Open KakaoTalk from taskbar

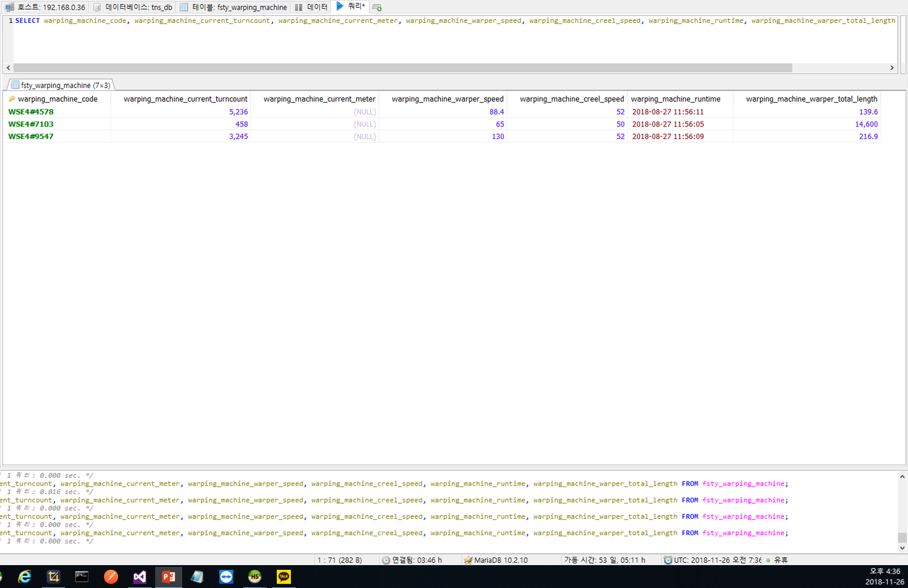pos(283,577)
